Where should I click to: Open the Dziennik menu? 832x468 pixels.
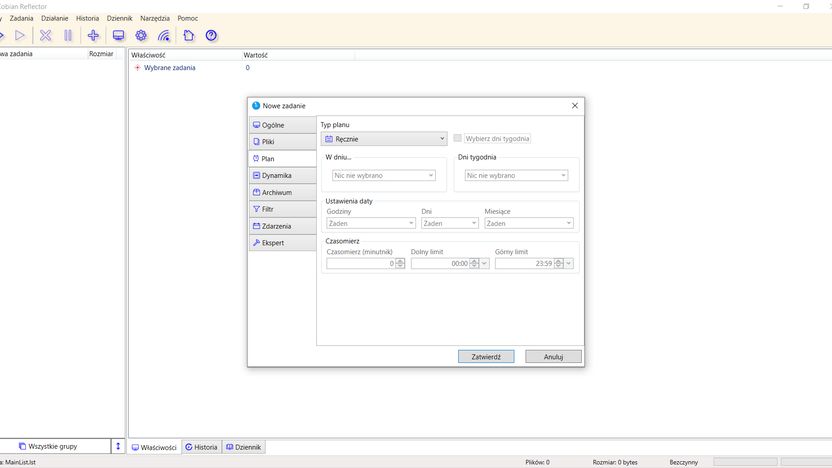pos(119,18)
